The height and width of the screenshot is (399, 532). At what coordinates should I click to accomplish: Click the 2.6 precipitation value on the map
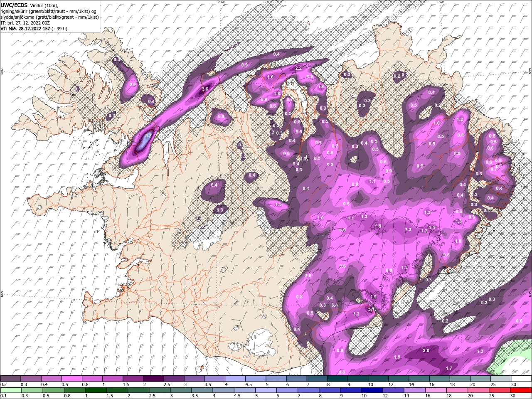(204, 89)
